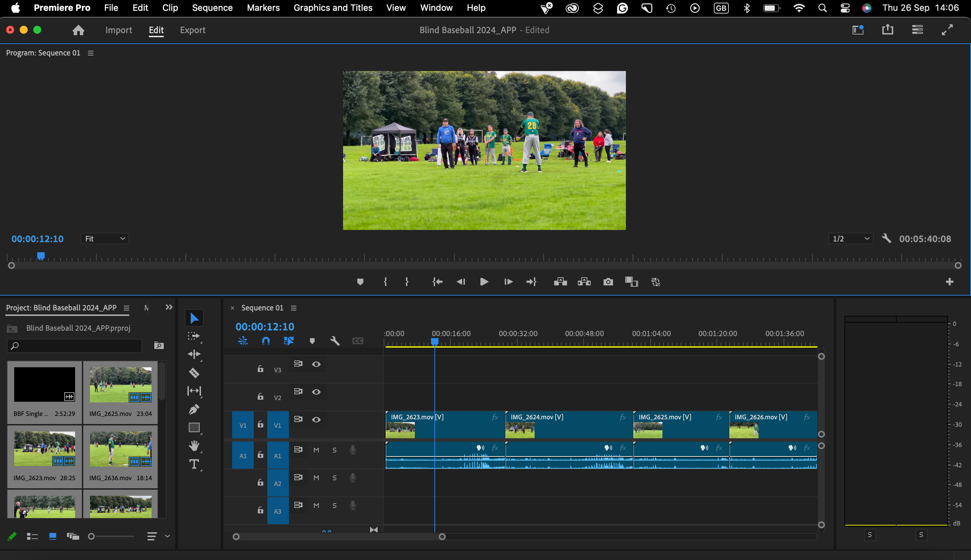Toggle timeline snapping magnet
The width and height of the screenshot is (971, 560).
266,341
